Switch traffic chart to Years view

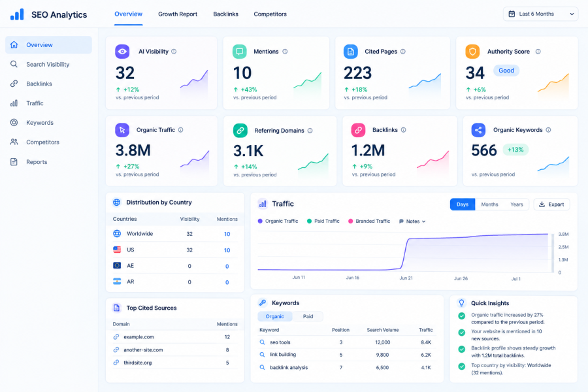(516, 204)
